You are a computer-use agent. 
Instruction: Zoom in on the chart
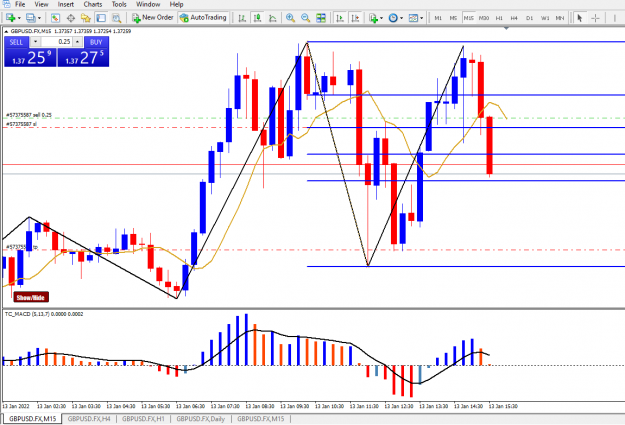(x=290, y=18)
